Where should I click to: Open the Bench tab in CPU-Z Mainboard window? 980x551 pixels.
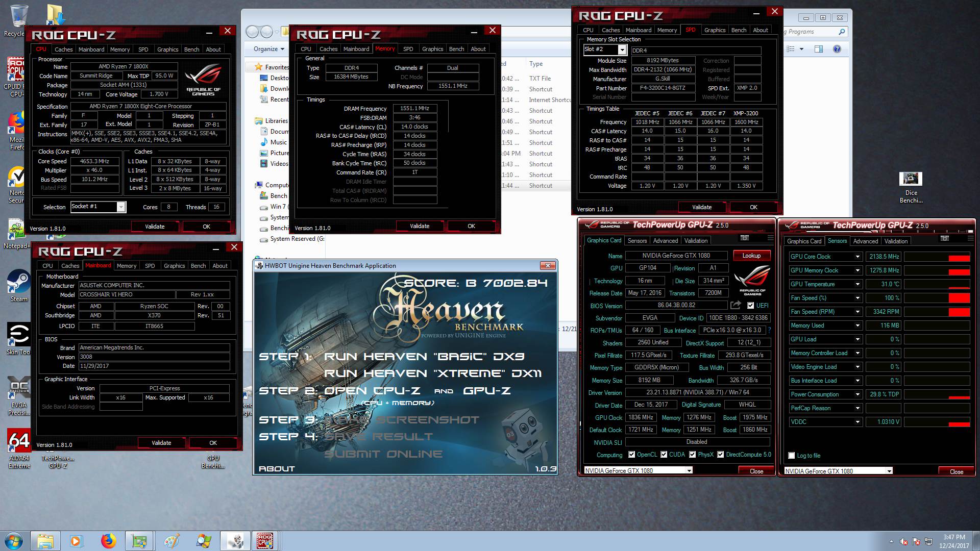click(198, 266)
